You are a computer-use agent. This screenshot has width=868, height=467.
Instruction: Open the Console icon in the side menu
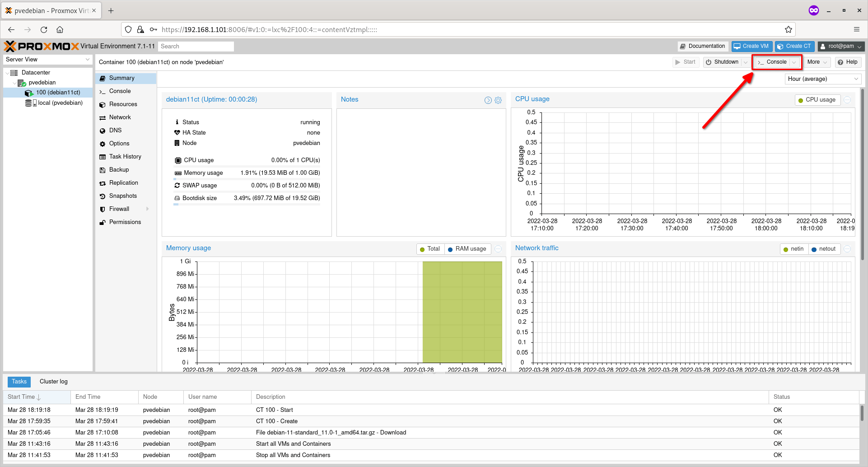[x=103, y=91]
